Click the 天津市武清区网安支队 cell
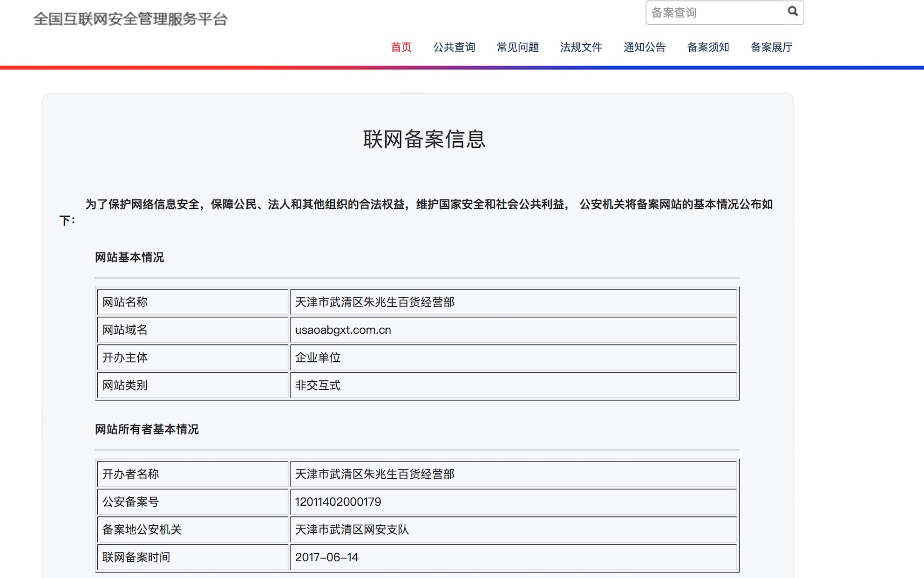Viewport: 924px width, 578px height. coord(352,530)
